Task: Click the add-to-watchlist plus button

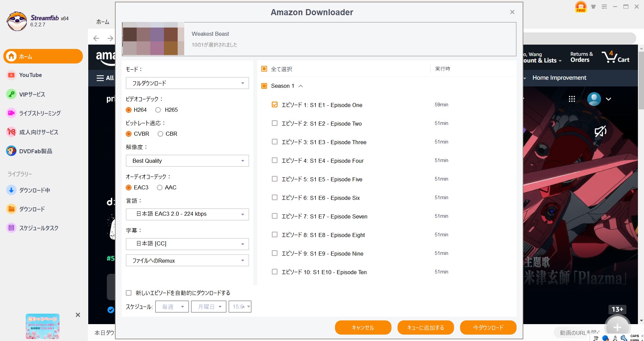Action: click(617, 327)
